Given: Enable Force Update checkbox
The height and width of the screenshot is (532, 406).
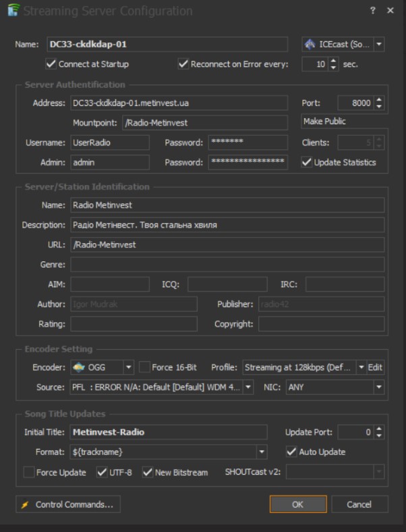Looking at the screenshot, I should (29, 472).
